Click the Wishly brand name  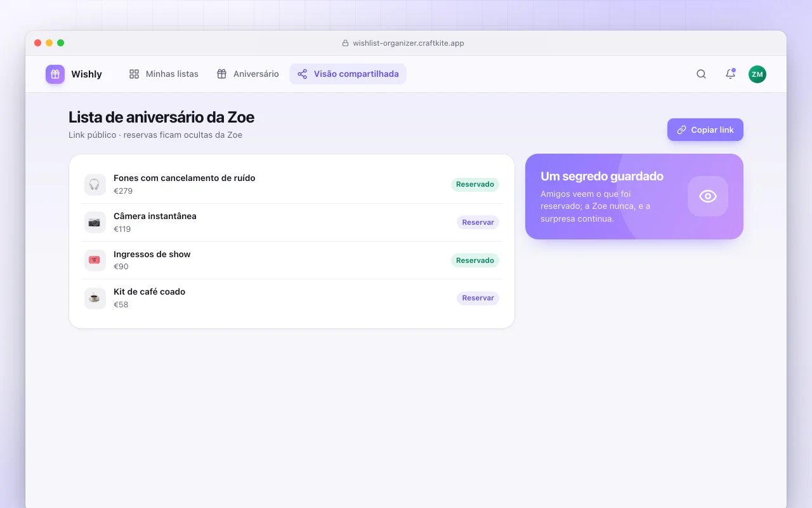[86, 74]
